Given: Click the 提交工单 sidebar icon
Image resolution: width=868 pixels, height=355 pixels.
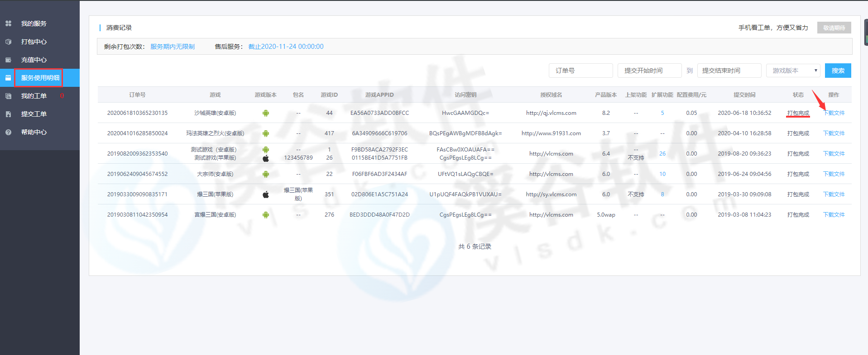Looking at the screenshot, I should (8, 114).
